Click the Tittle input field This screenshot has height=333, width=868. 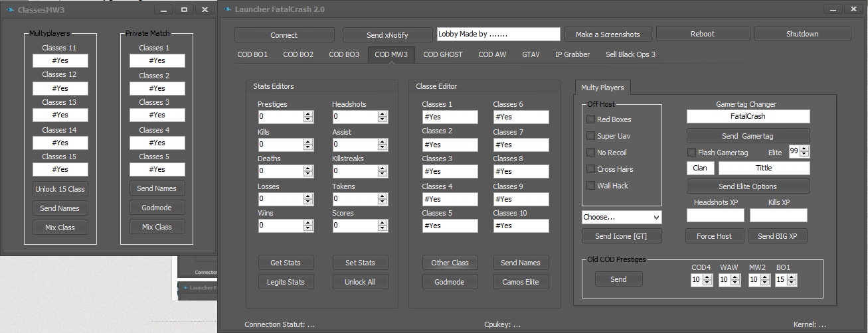764,168
